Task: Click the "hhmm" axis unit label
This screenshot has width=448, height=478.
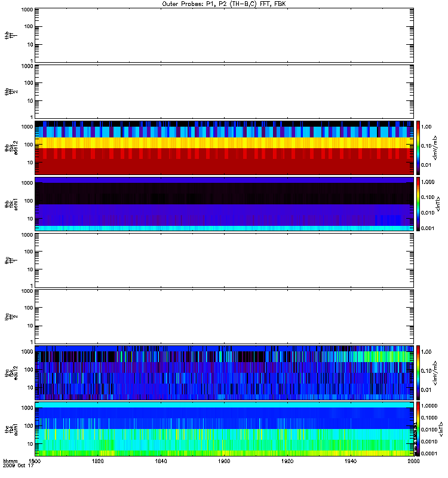Action: pos(10,461)
